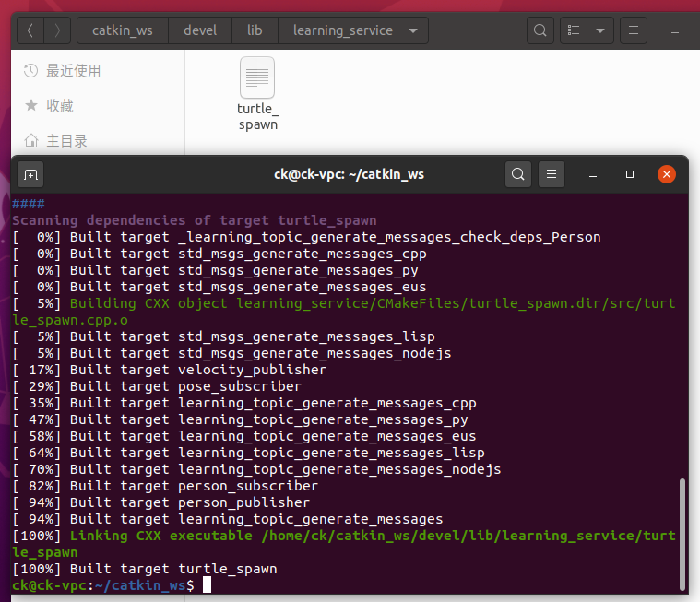Screen dimensions: 700x602
Task: Open terminal hamburger menu
Action: pyautogui.click(x=552, y=174)
